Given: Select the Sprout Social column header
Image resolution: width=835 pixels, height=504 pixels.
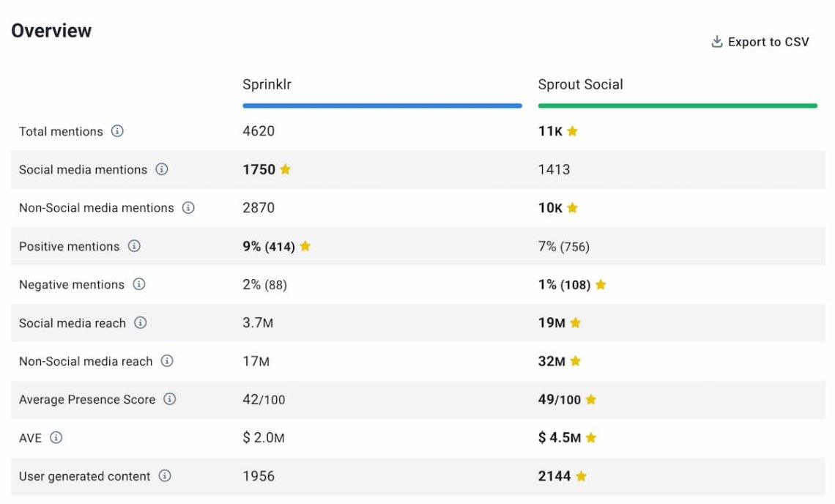Looking at the screenshot, I should [580, 84].
